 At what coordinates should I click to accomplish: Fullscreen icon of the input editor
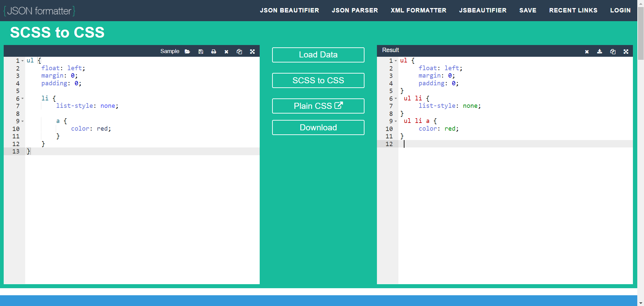tap(252, 51)
